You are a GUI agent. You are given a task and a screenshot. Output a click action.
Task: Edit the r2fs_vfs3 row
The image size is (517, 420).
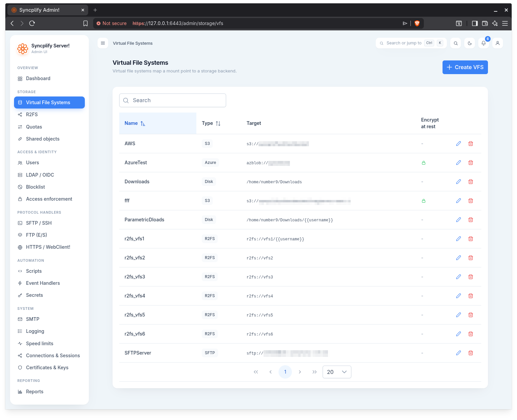(459, 277)
